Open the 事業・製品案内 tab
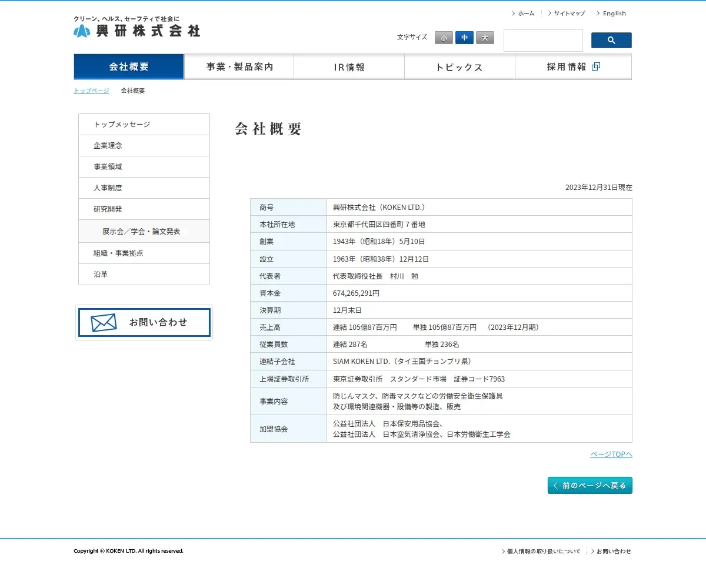The height and width of the screenshot is (588, 706). [x=239, y=66]
